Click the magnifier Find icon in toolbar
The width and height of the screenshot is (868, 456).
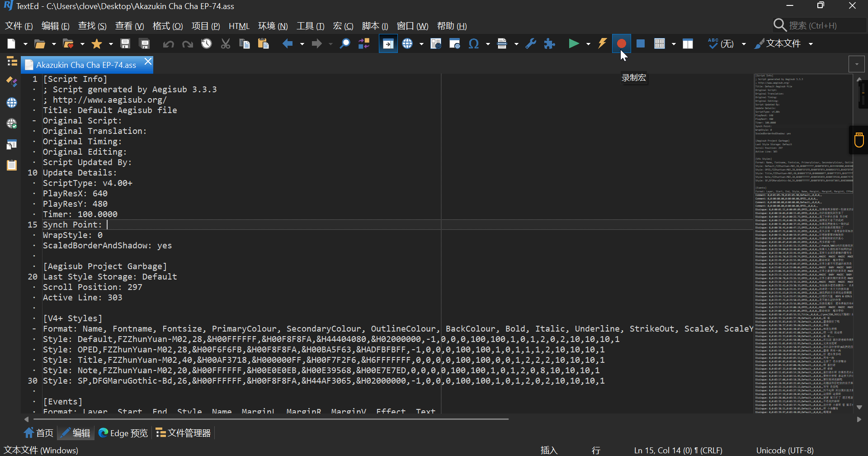(x=344, y=44)
